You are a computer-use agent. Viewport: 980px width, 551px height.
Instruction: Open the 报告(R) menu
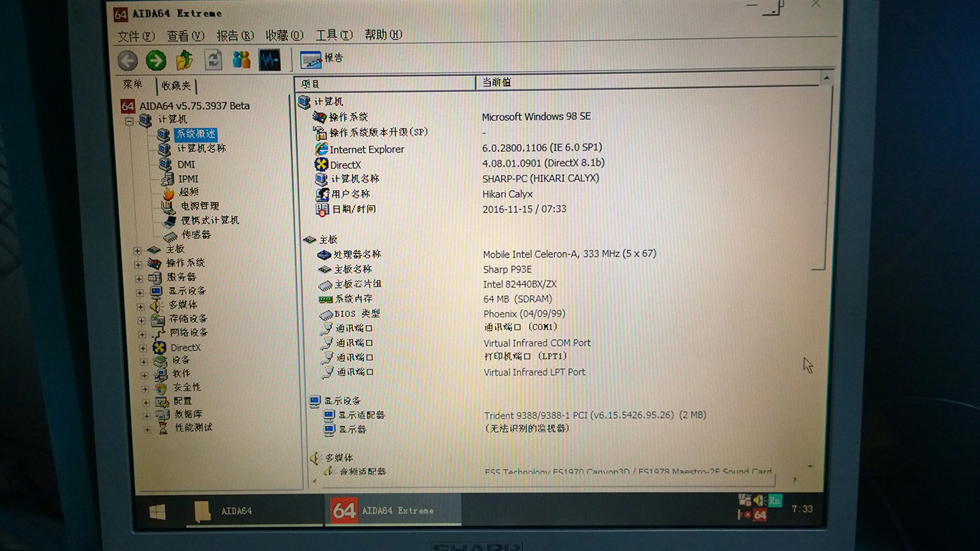point(235,35)
